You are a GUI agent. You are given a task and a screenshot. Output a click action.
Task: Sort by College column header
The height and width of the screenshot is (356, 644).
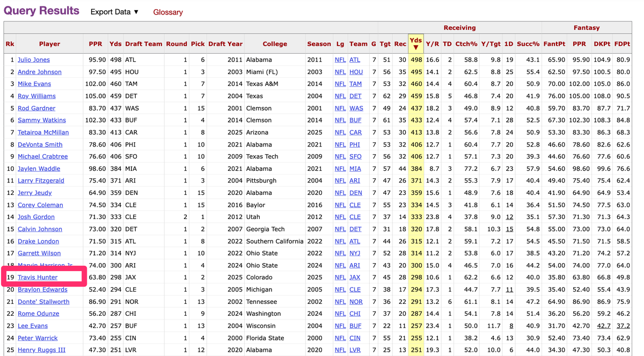click(x=275, y=44)
